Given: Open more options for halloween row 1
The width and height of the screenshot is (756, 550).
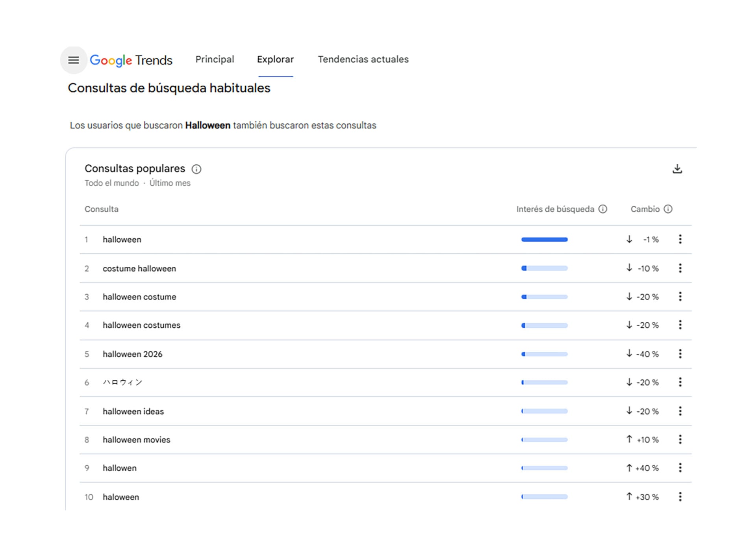Looking at the screenshot, I should tap(680, 239).
